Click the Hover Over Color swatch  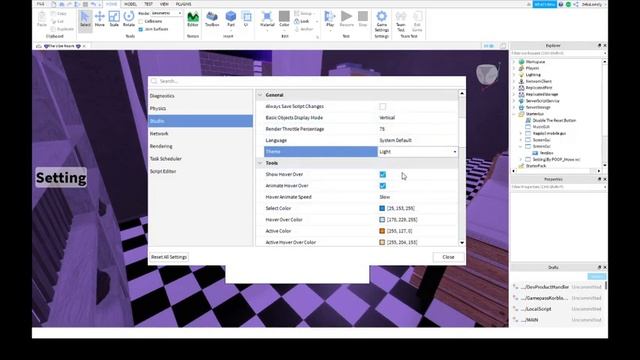coord(382,220)
